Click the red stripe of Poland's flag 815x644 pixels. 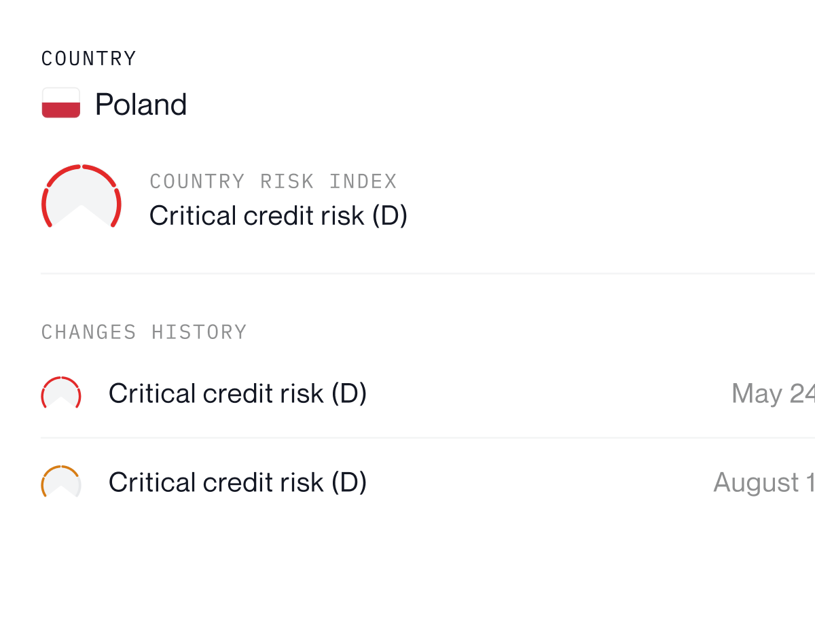[61, 111]
